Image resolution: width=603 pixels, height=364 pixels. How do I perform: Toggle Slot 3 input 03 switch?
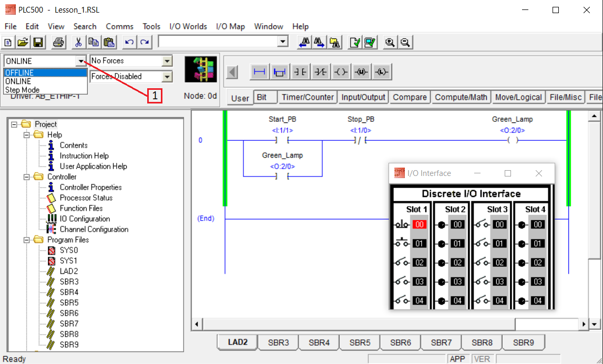coord(482,282)
